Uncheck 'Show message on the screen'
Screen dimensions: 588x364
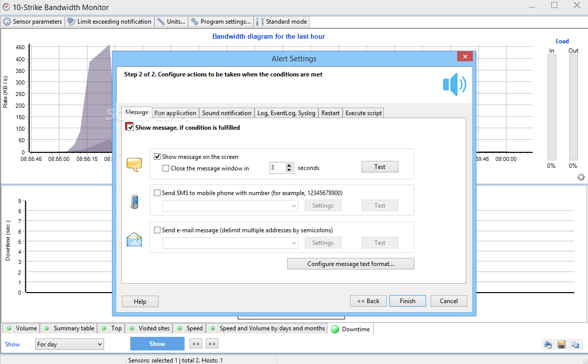click(x=157, y=157)
